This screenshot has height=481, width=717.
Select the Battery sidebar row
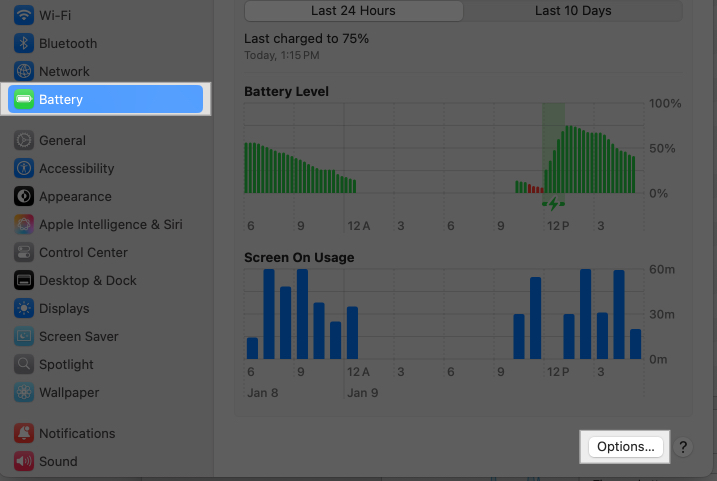point(106,99)
